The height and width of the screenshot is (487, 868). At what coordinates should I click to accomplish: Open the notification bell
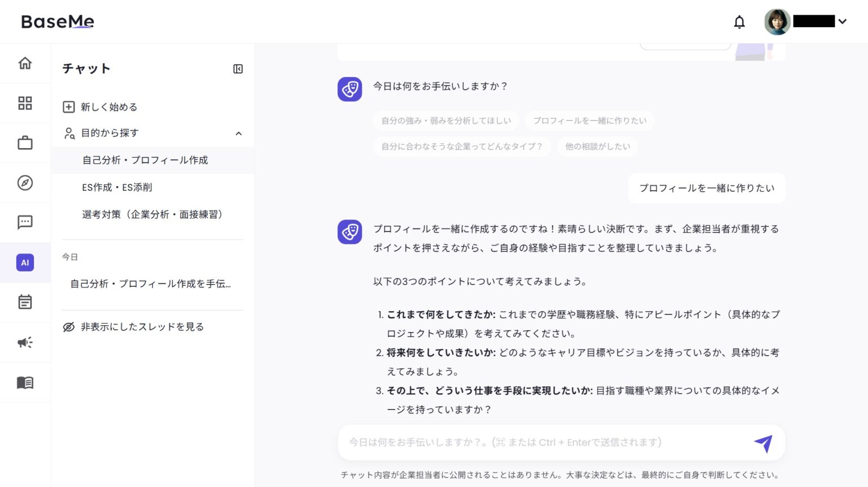click(x=739, y=21)
